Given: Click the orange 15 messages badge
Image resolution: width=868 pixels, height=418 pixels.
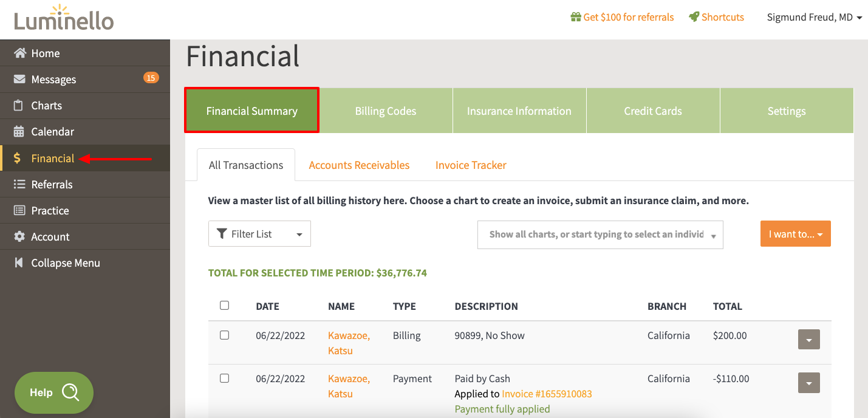Looking at the screenshot, I should (x=151, y=78).
